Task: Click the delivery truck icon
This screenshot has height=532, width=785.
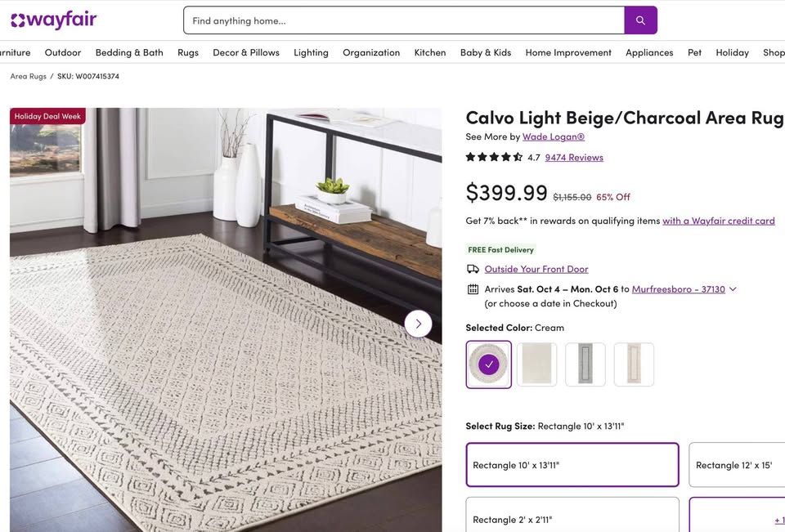Action: (x=473, y=269)
